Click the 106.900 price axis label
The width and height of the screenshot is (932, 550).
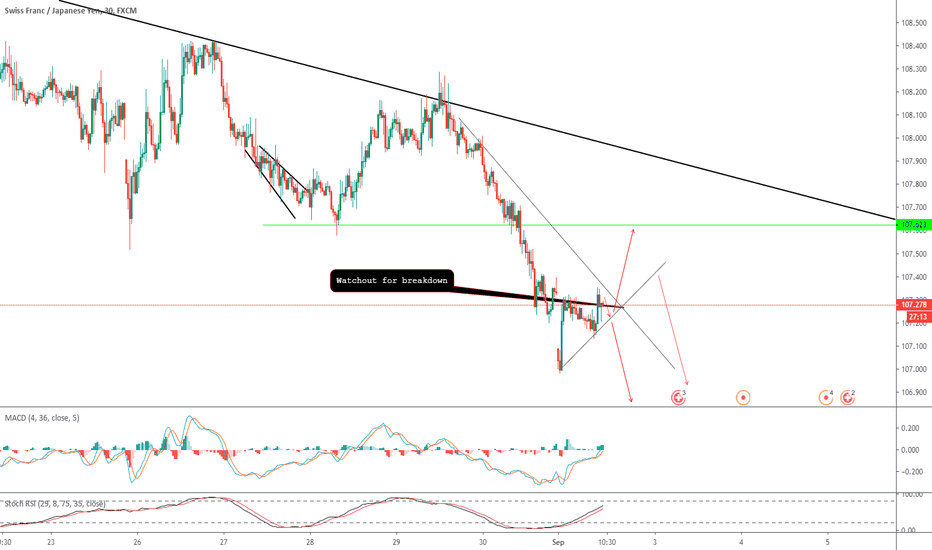coord(914,392)
